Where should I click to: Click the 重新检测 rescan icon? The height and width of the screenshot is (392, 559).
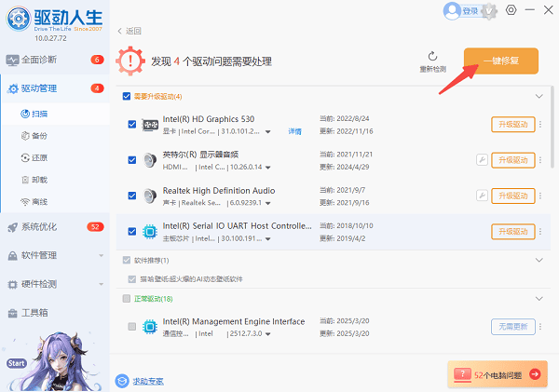pyautogui.click(x=432, y=57)
